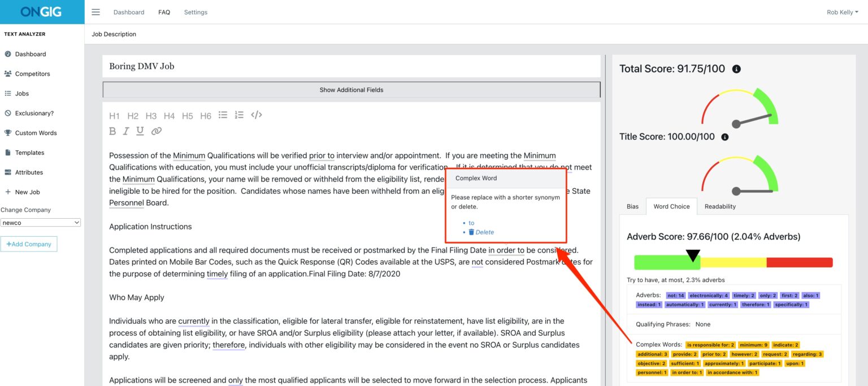The width and height of the screenshot is (868, 386).
Task: Click the code view icon
Action: point(257,115)
